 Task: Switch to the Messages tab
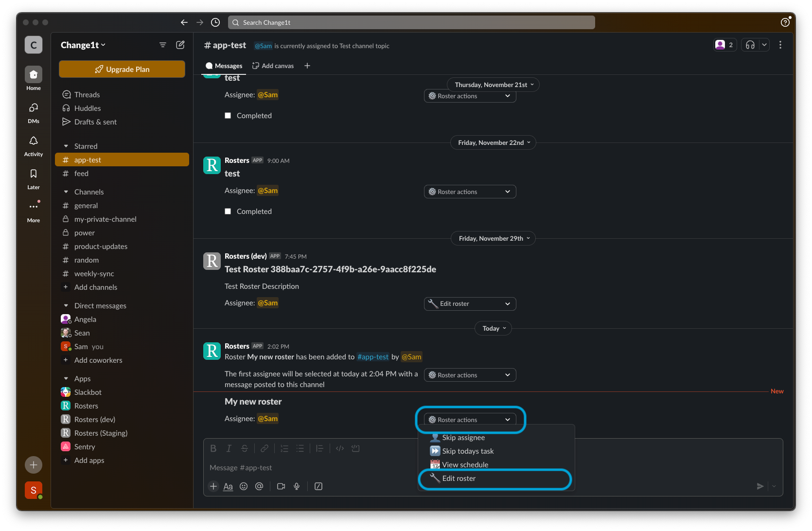pos(224,66)
